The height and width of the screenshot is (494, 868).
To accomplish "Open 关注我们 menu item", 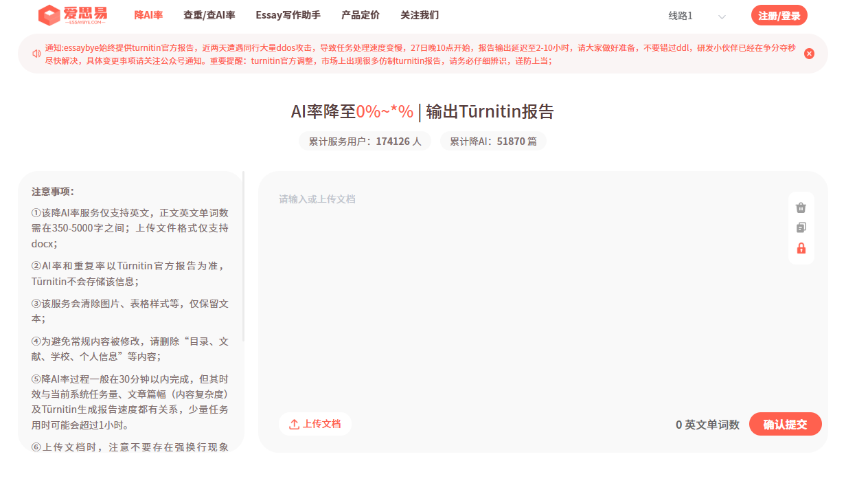I will 420,15.
